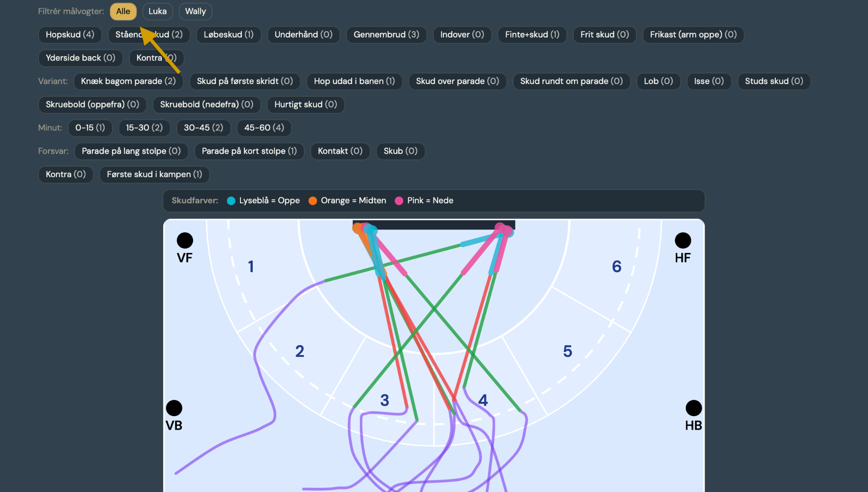Filter minutes 15-30 (2)

point(144,128)
